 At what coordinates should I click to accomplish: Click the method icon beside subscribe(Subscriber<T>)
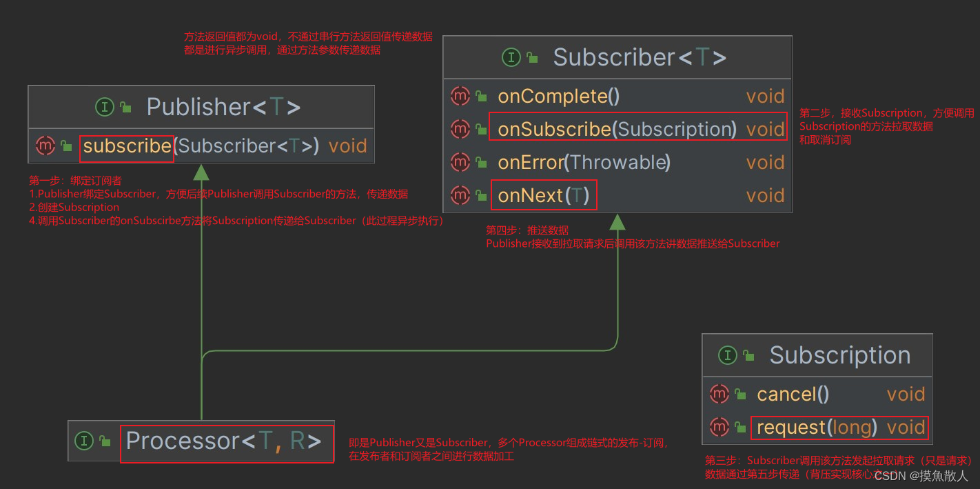point(45,146)
